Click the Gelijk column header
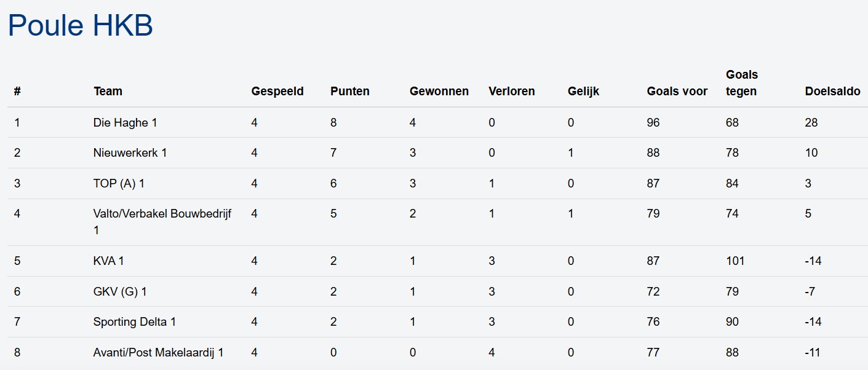The height and width of the screenshot is (370, 868). (583, 92)
